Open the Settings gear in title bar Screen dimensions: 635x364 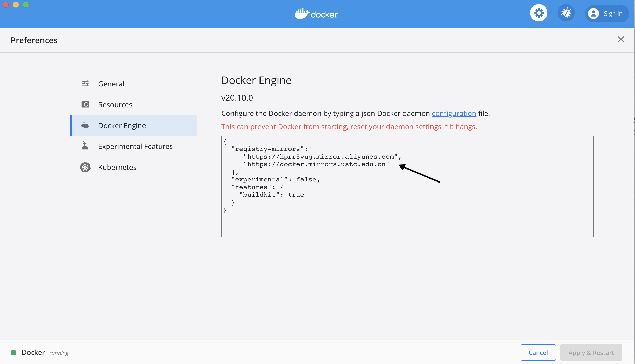coord(538,12)
